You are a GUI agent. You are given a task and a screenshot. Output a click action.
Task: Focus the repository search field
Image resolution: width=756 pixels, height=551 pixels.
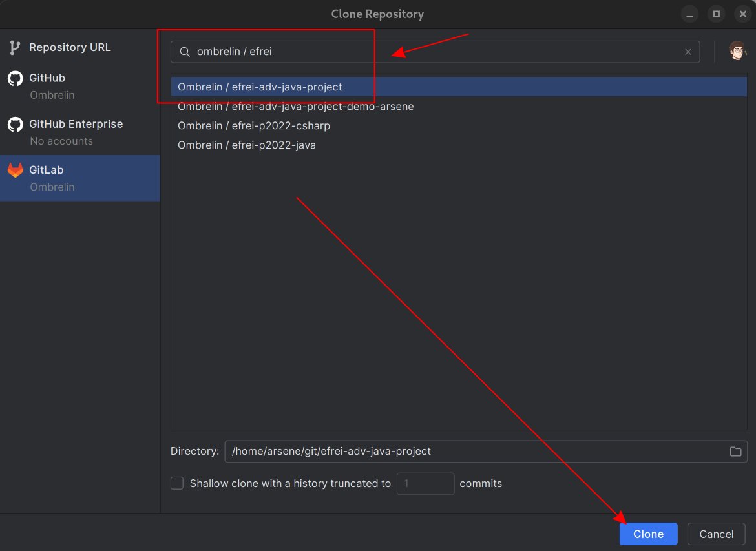coord(435,52)
